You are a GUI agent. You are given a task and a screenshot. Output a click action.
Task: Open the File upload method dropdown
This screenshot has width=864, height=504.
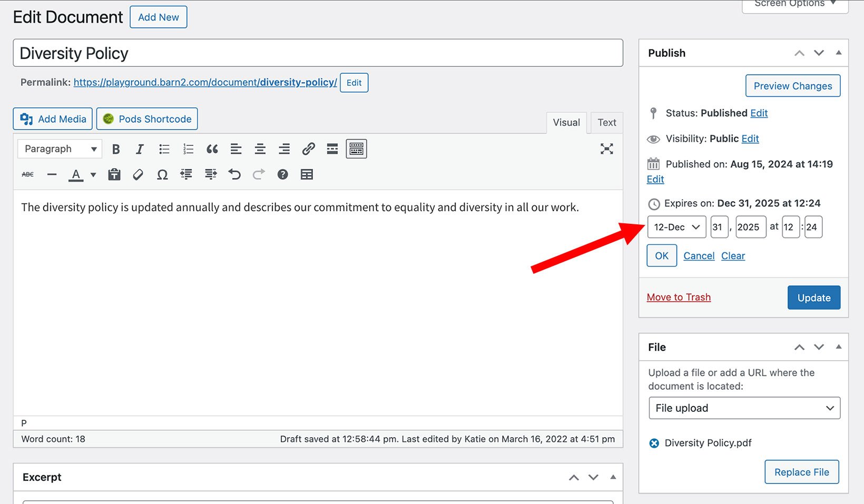click(x=743, y=408)
